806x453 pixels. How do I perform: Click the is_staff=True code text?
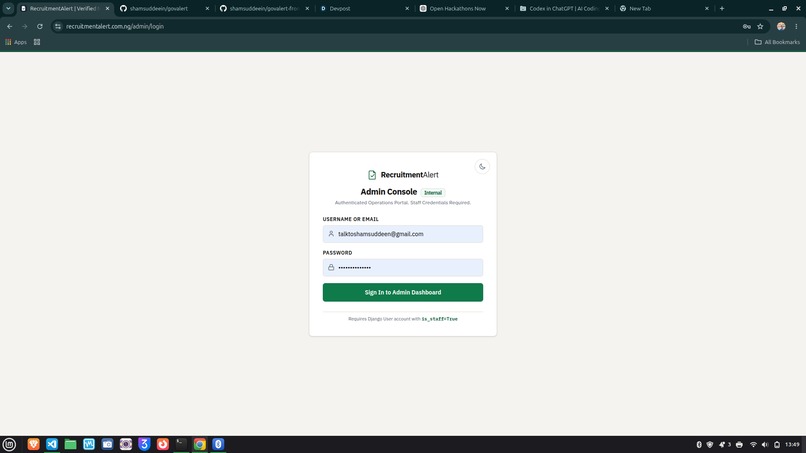click(439, 319)
